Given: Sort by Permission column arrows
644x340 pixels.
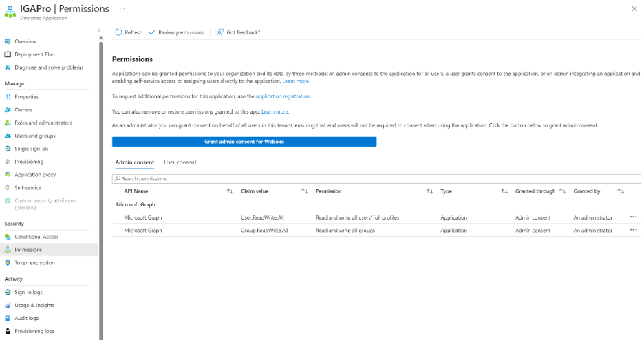Looking at the screenshot, I should click(x=429, y=191).
